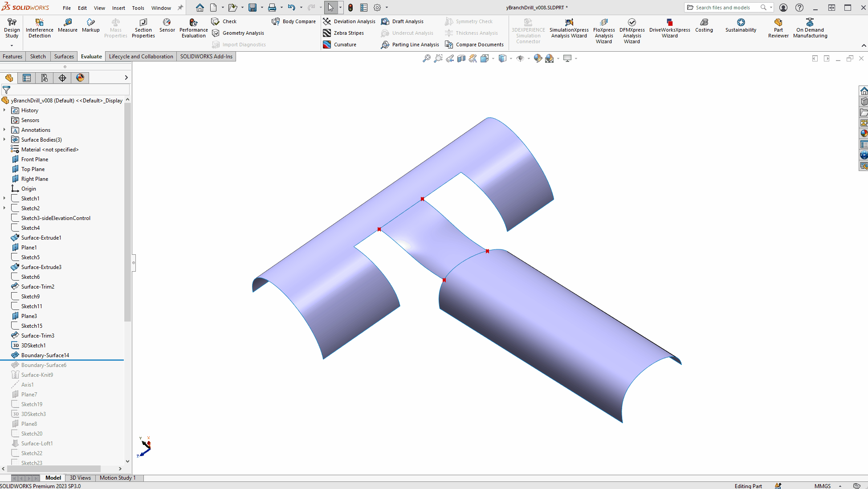This screenshot has width=868, height=489.
Task: Toggle Hide/Show Items eye icon
Action: tap(520, 58)
